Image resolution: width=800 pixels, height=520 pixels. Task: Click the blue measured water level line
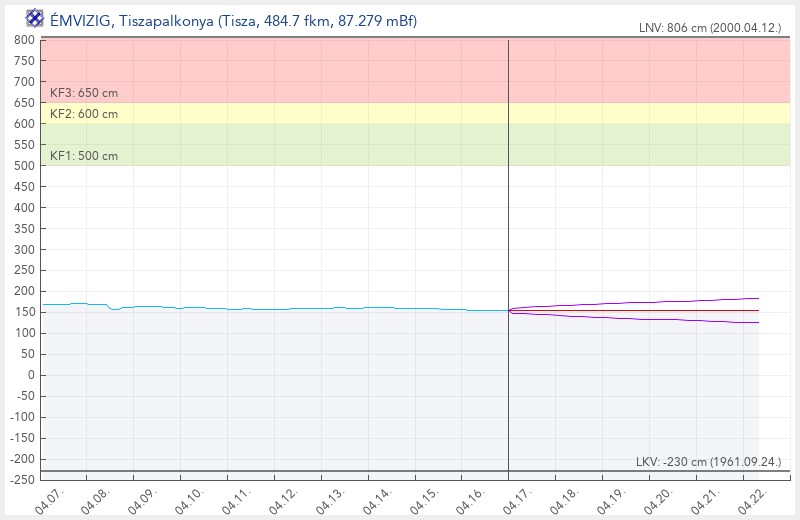coord(300,308)
